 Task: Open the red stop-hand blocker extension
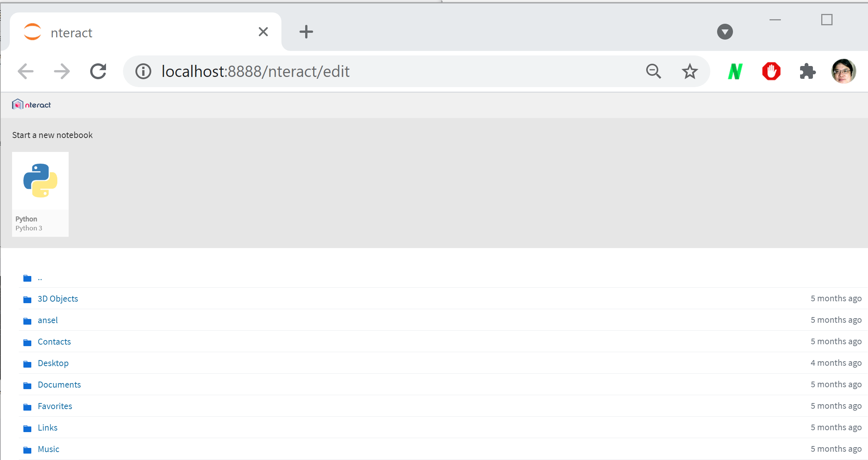(x=771, y=71)
